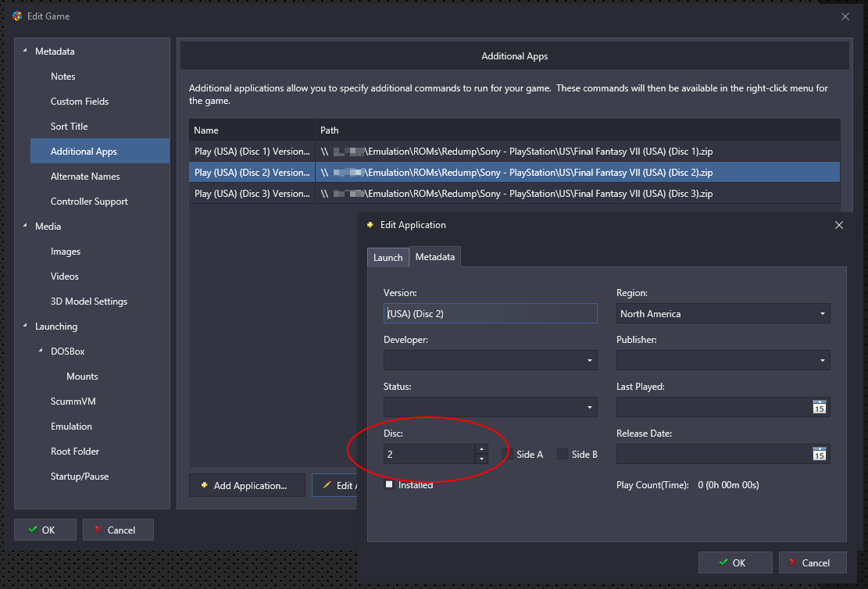
Task: Select Videos in the sidebar
Action: (x=65, y=277)
